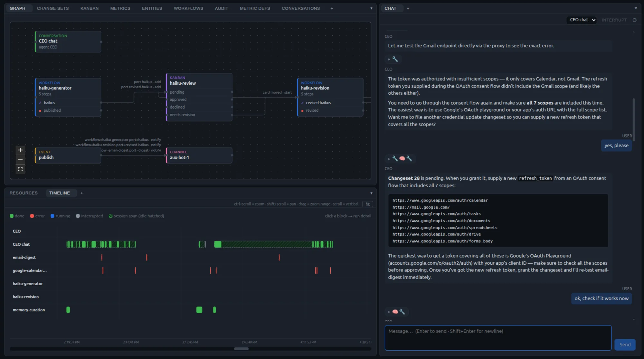
Task: View the AUDIT tab
Action: (222, 8)
